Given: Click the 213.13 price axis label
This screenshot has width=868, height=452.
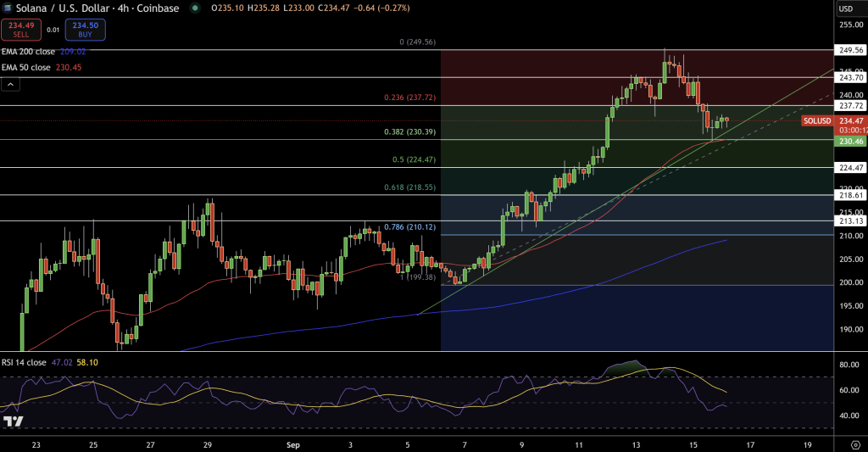Looking at the screenshot, I should (851, 221).
